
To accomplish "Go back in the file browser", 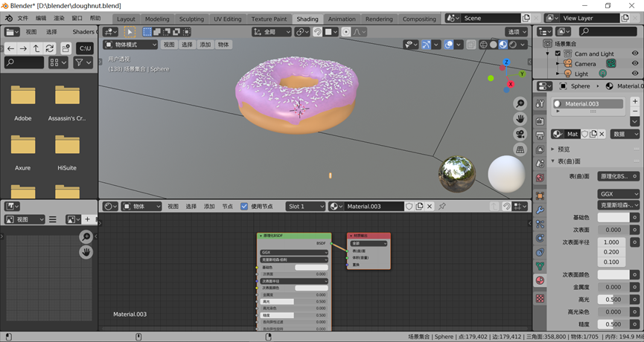I will tap(10, 48).
